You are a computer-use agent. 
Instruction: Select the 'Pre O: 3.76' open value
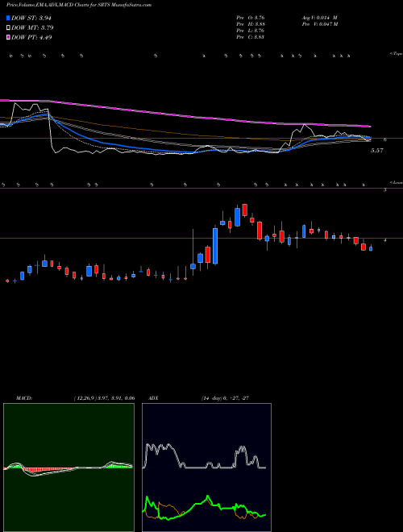pos(251,18)
